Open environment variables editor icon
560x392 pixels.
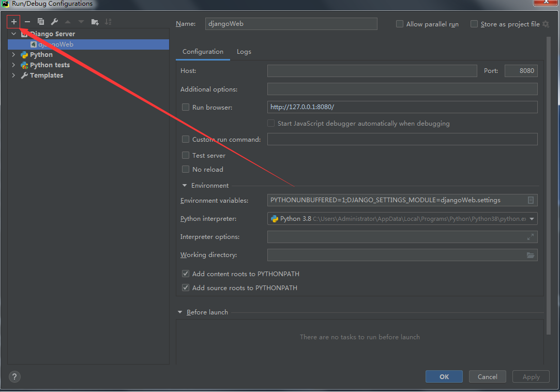coord(531,201)
